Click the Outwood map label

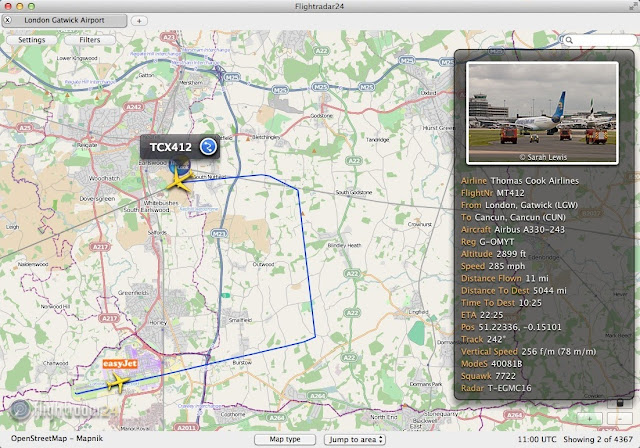coord(263,264)
